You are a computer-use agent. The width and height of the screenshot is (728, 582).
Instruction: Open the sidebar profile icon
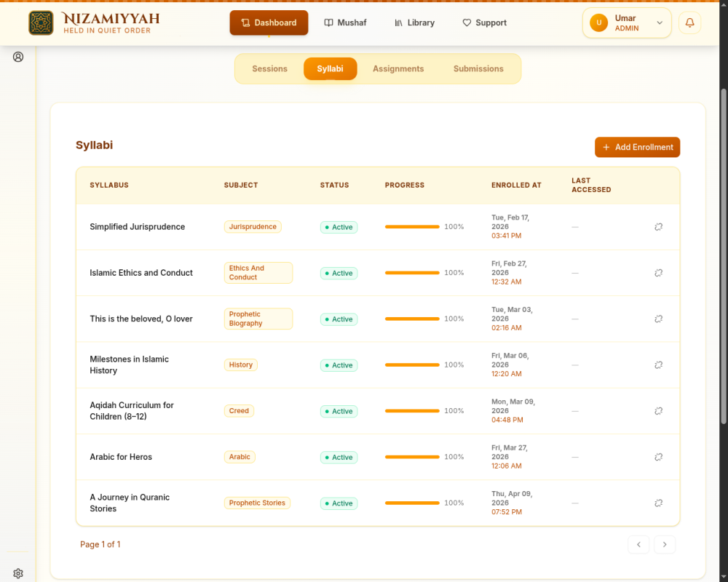pos(18,57)
